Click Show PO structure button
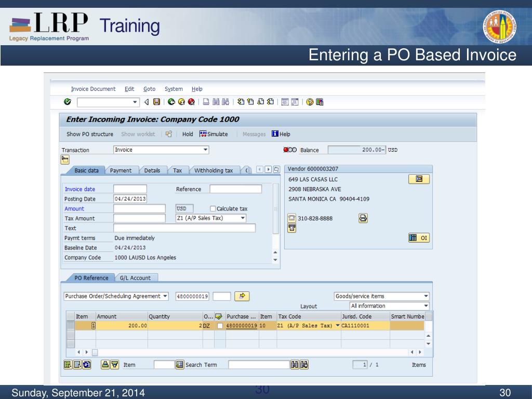 pos(90,134)
